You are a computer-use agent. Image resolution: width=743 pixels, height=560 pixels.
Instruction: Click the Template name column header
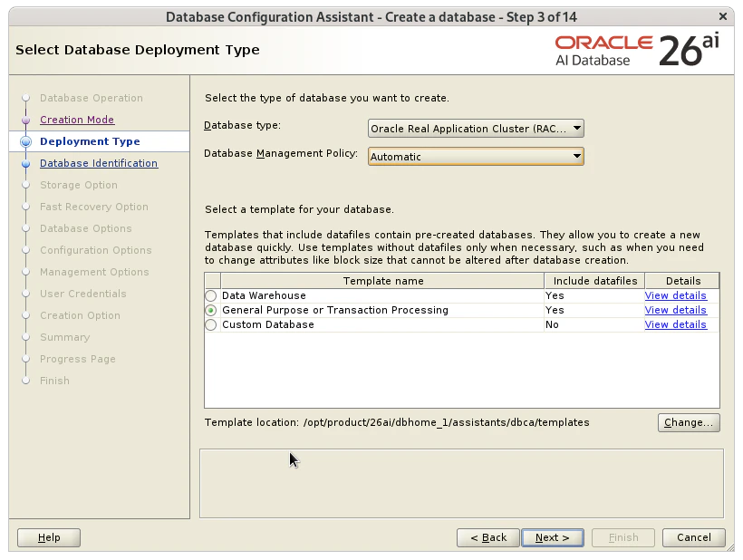(382, 281)
